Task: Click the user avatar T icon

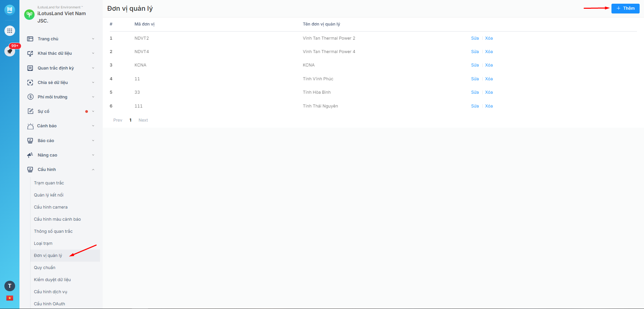Action: (x=10, y=286)
